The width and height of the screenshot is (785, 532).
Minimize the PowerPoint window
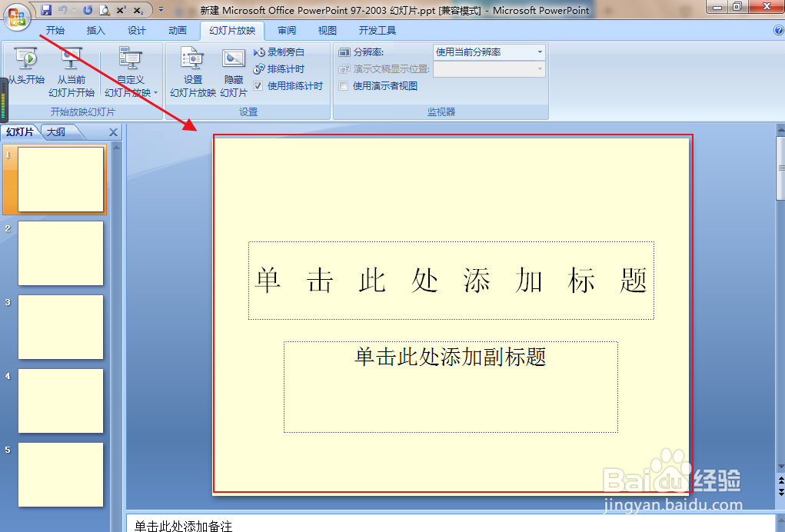pos(717,6)
